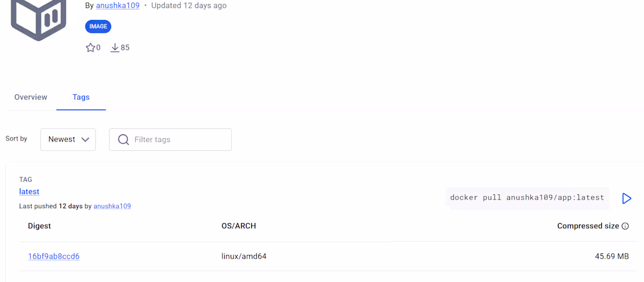This screenshot has width=644, height=282.
Task: Open anushka109 profile link in header
Action: click(x=118, y=6)
